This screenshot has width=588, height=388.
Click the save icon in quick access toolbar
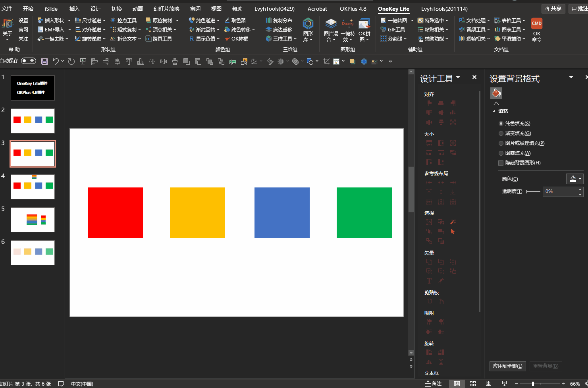coord(44,62)
